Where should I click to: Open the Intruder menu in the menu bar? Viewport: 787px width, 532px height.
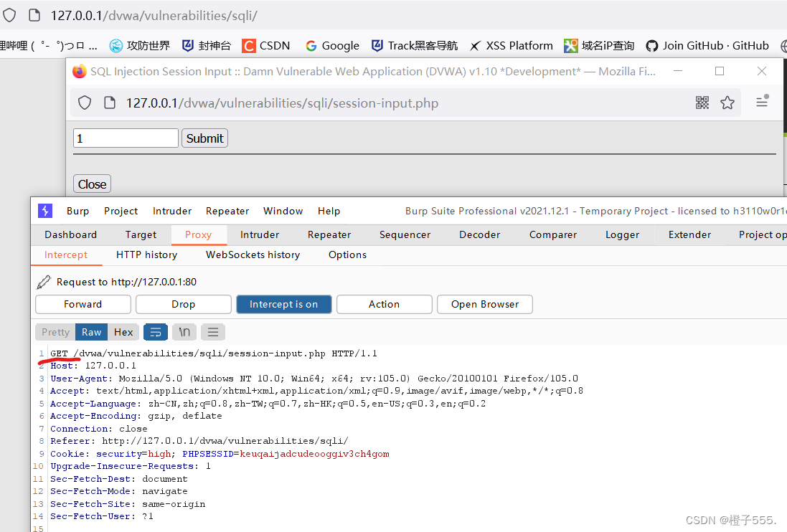[x=172, y=211]
